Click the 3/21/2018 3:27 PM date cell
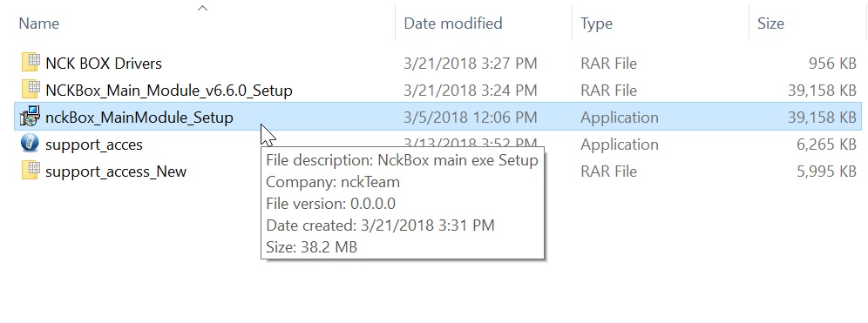The height and width of the screenshot is (323, 868). (x=471, y=64)
